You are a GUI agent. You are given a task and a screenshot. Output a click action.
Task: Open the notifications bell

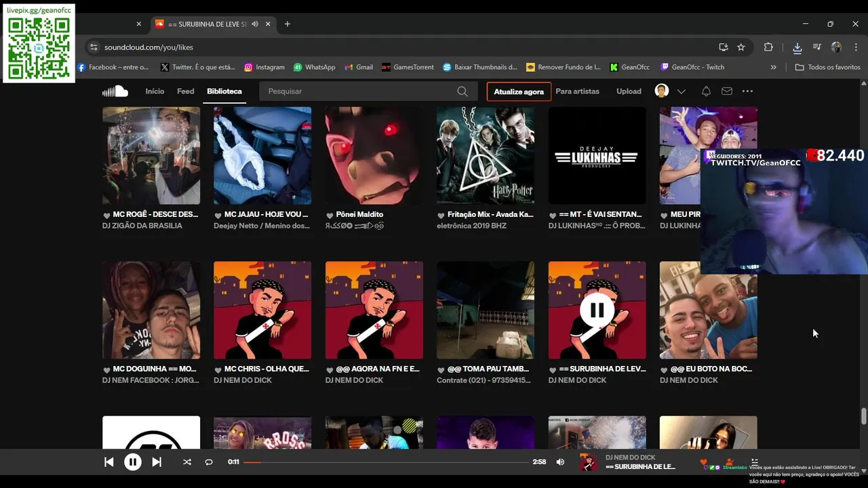(706, 91)
